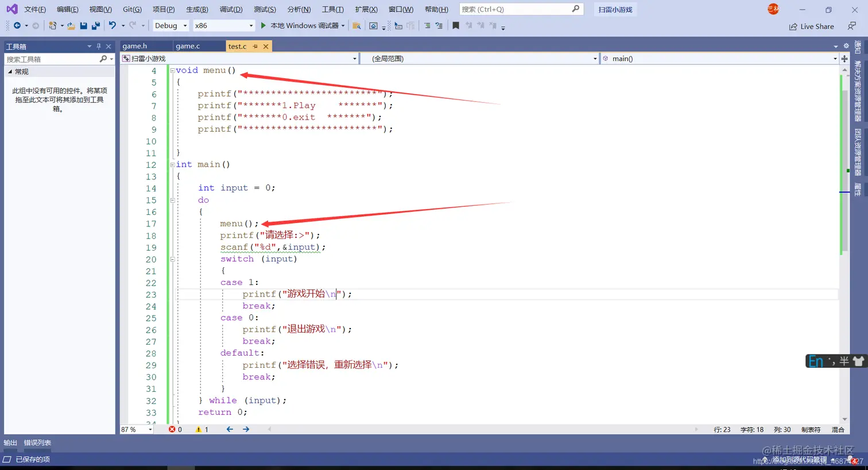Open the 错误列表 error list tab
Image resolution: width=868 pixels, height=470 pixels.
click(37, 442)
